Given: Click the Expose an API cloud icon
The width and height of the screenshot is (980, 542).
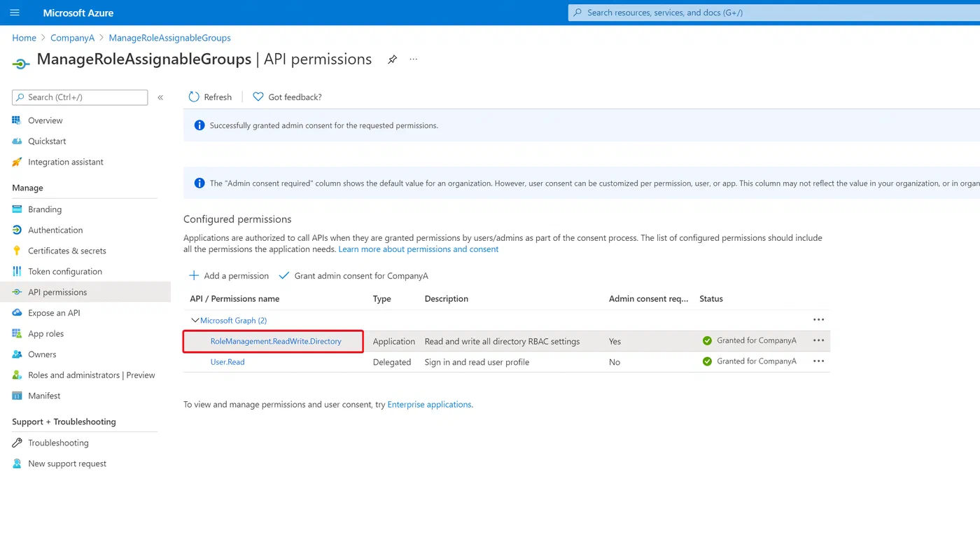Looking at the screenshot, I should [17, 313].
